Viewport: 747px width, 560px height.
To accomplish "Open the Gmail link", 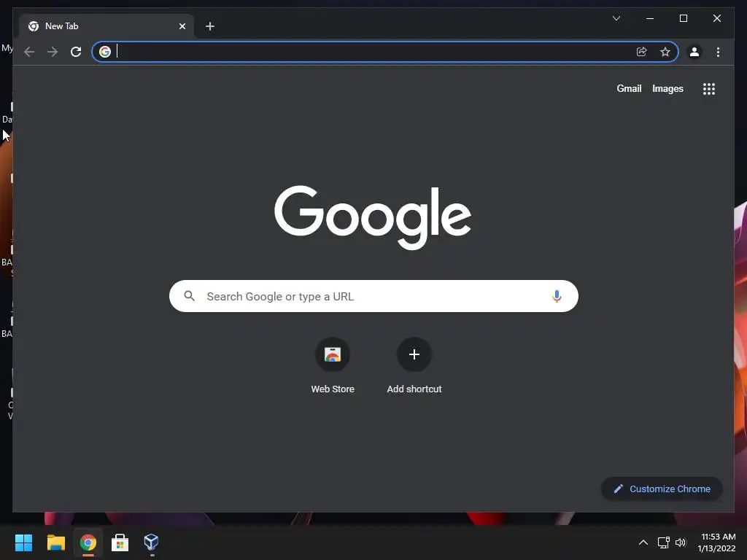I will [x=629, y=88].
